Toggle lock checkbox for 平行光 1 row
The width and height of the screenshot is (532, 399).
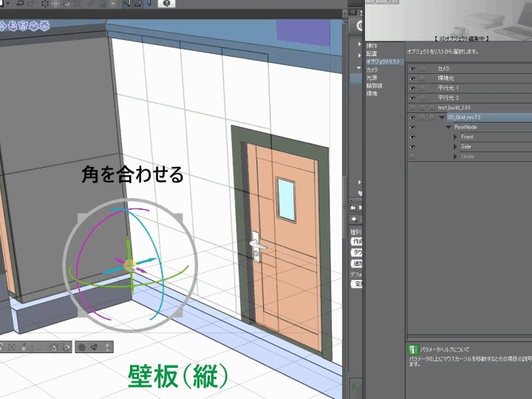(422, 88)
